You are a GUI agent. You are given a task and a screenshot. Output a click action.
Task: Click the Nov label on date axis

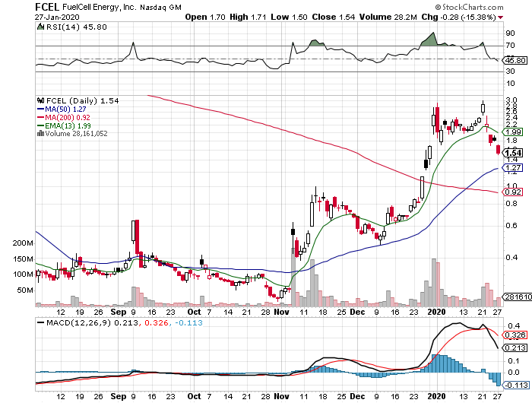[x=282, y=312]
